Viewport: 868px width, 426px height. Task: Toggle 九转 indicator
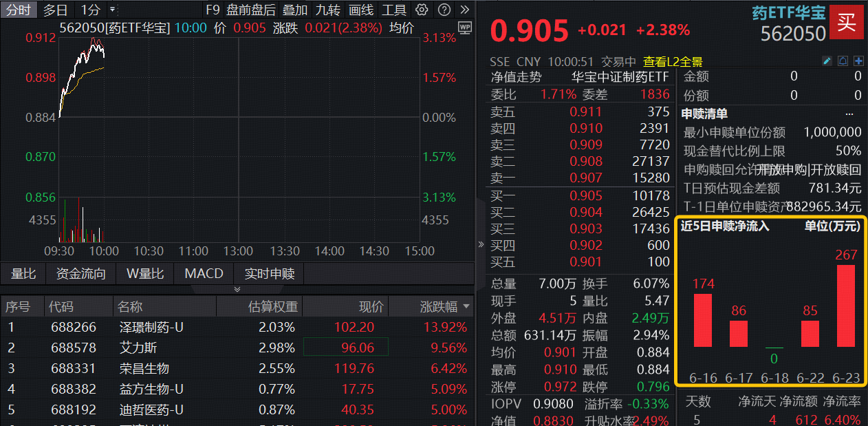[328, 10]
